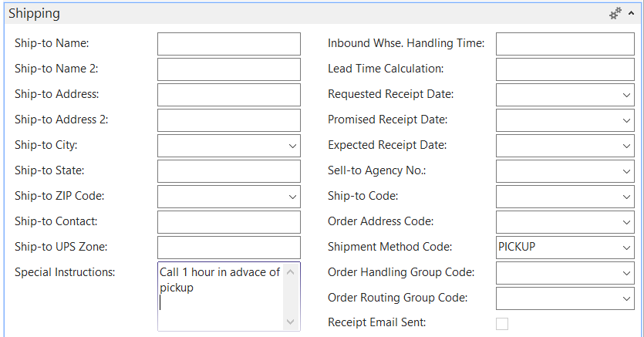Screen dimensions: 644x337
Task: Click the 'Order Routing Group Code:' label
Action: [x=397, y=298]
